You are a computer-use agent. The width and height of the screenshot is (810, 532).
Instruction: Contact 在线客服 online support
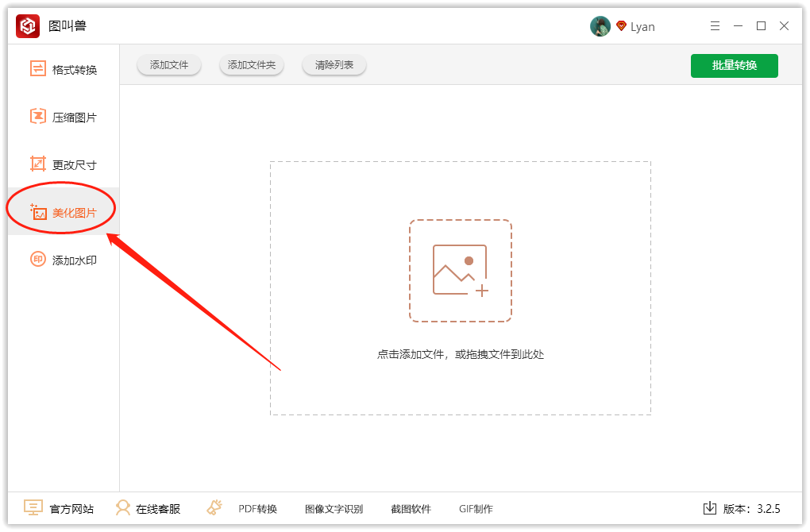coord(148,508)
